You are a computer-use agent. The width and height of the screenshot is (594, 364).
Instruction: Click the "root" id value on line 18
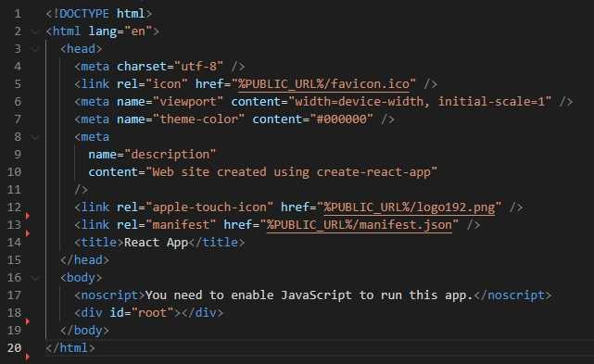pos(153,313)
